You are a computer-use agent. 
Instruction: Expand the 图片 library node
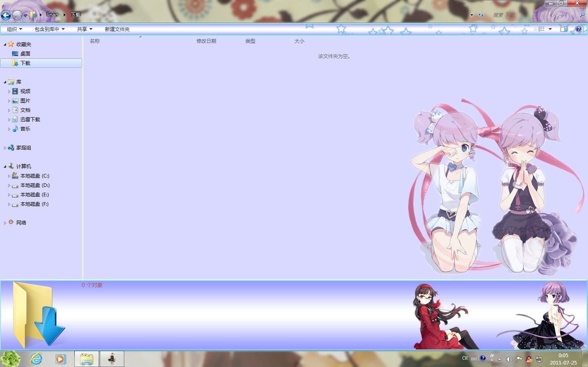[x=9, y=101]
